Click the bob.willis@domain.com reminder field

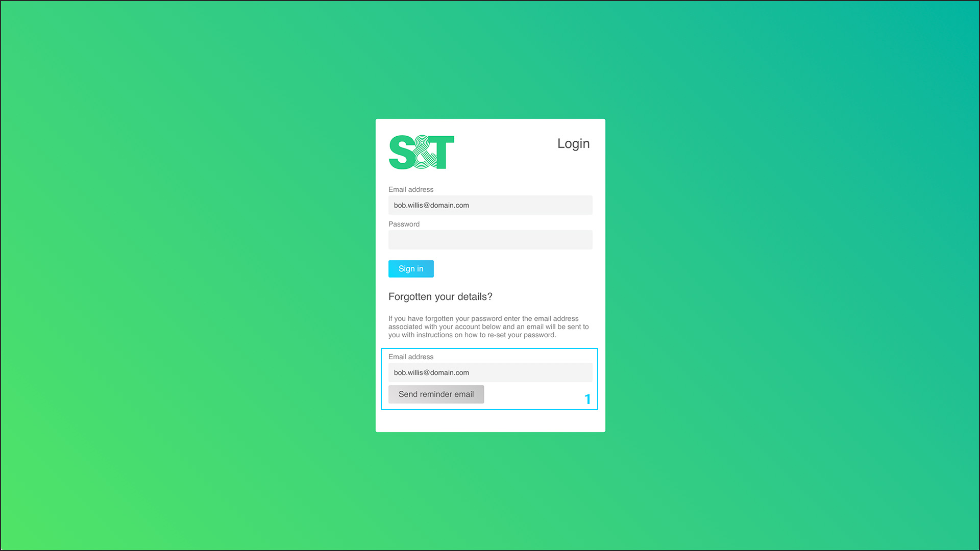click(x=490, y=372)
